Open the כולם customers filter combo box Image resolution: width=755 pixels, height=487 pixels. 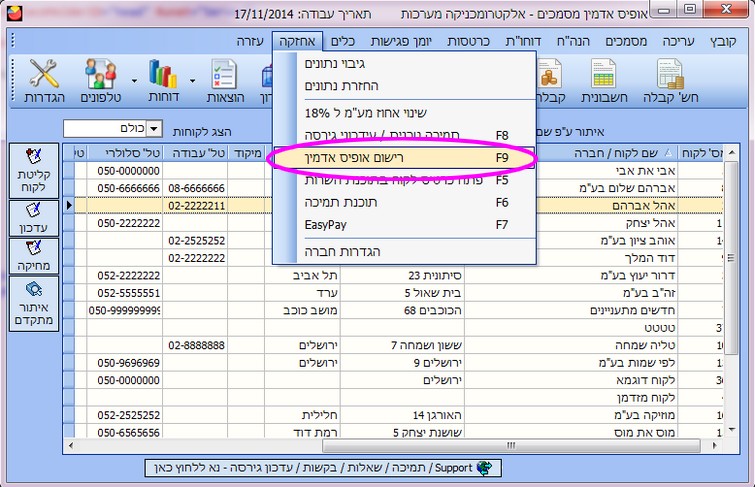(113, 129)
